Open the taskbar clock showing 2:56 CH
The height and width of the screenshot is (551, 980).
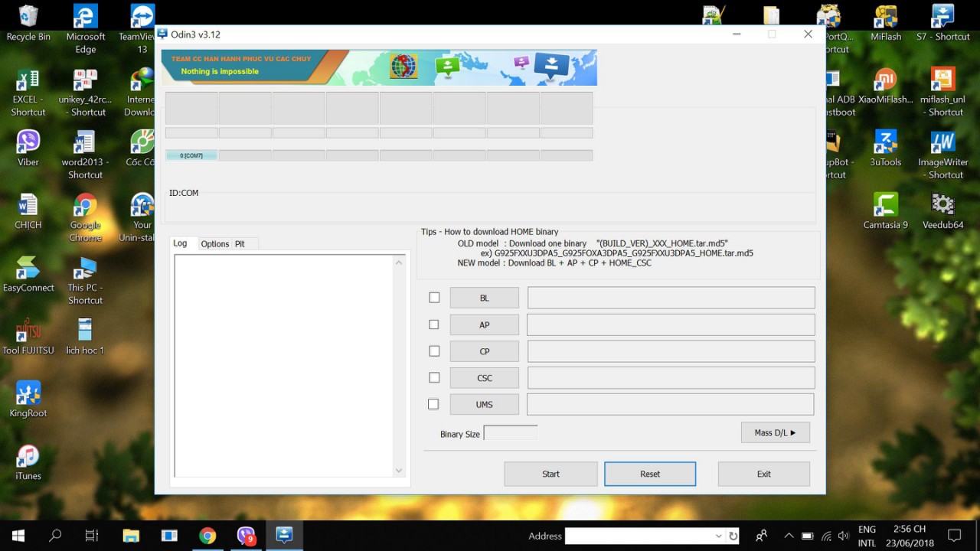click(x=910, y=536)
